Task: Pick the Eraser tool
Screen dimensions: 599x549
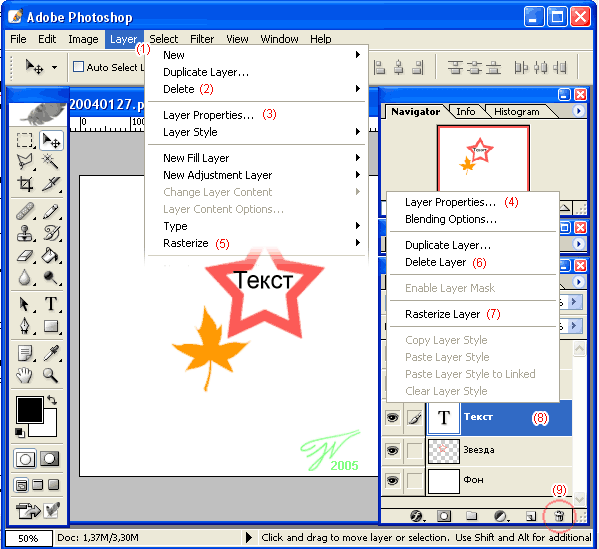Action: pos(25,256)
